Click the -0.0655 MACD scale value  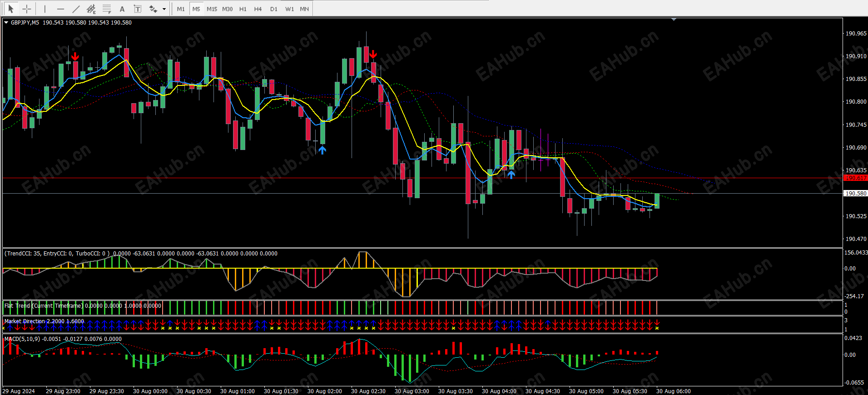854,383
